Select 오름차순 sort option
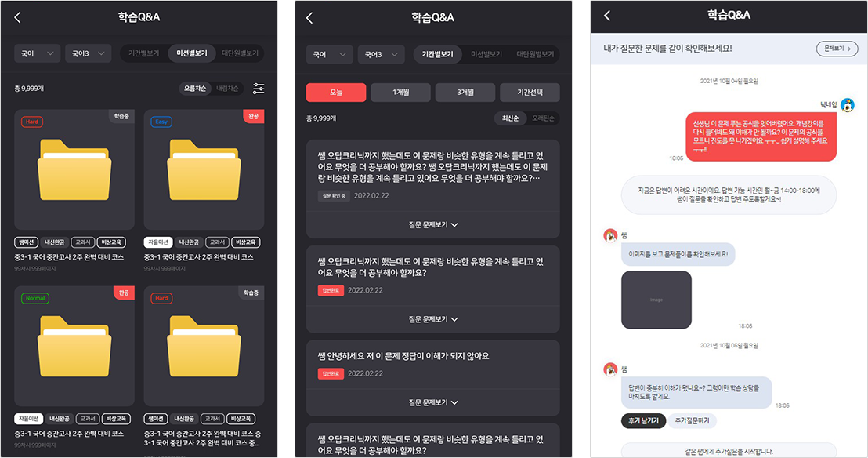This screenshot has width=868, height=458. tap(195, 89)
